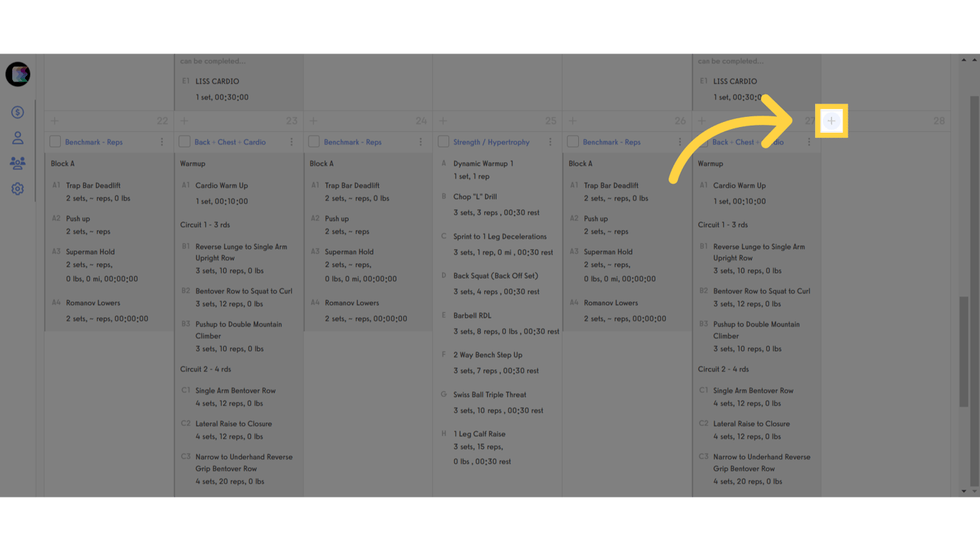Screen dimensions: 980x551
Task: Select the Swiss Ball Triple Threat exercise
Action: click(x=490, y=395)
